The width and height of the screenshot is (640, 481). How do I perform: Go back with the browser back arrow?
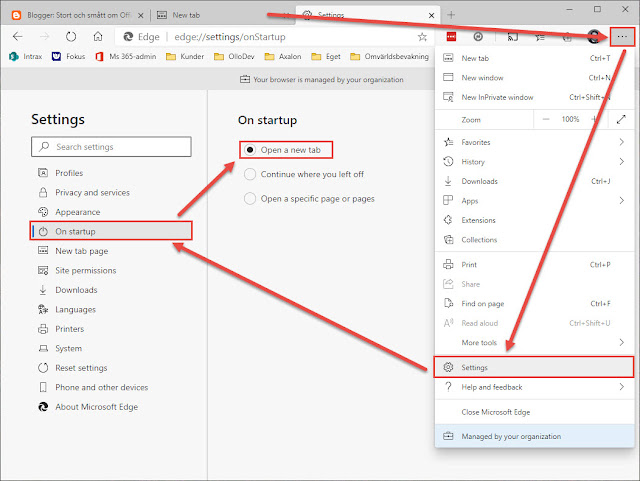[x=18, y=37]
